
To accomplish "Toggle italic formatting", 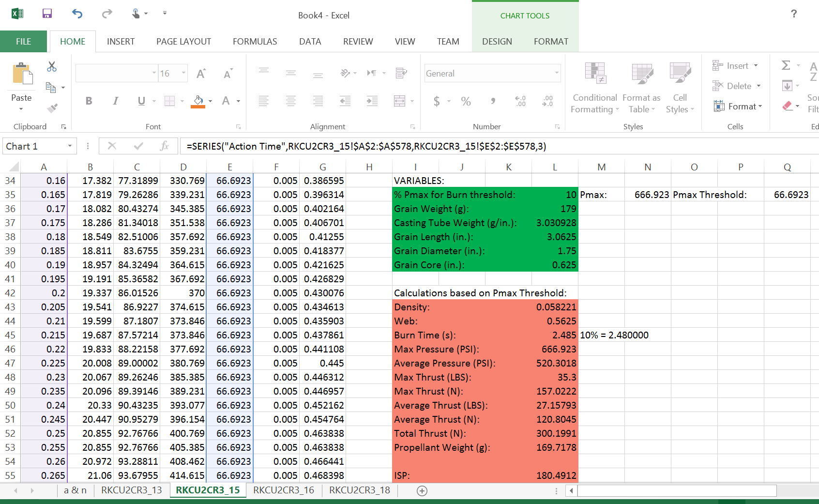I will 116,101.
